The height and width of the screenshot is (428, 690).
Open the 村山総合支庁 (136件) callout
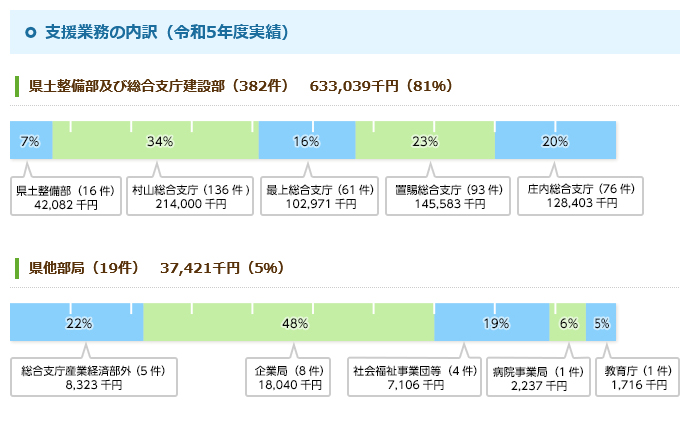point(190,196)
